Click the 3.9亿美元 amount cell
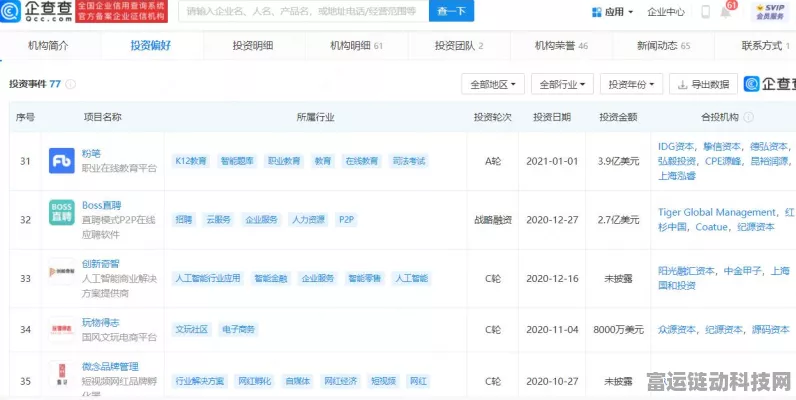The width and height of the screenshot is (796, 400). point(618,161)
